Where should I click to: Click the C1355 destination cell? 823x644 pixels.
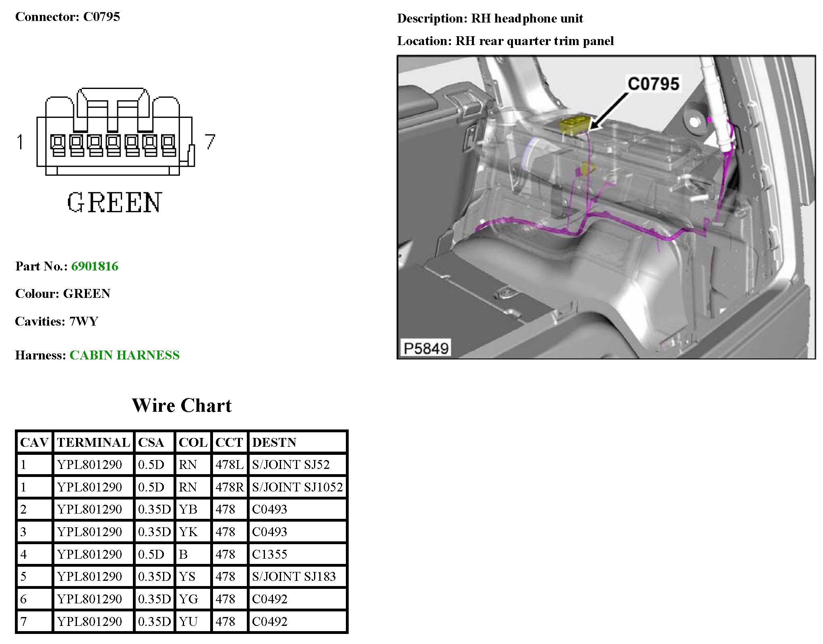coord(269,555)
